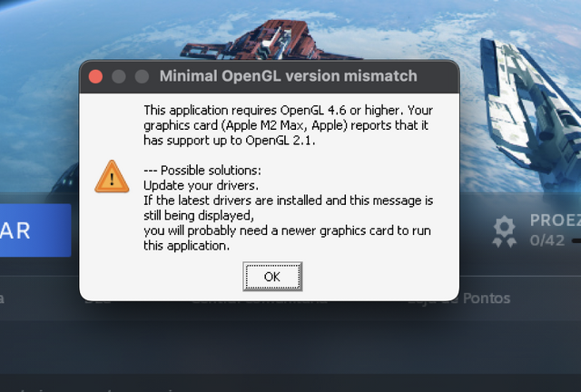Open Loja de Pontos tab in Steam
Screen dimensions: 581x392
tap(459, 299)
